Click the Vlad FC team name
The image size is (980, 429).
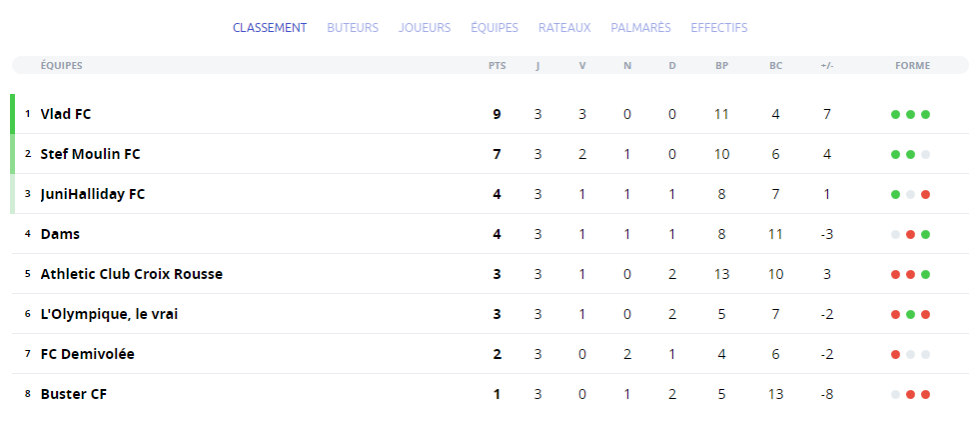pos(66,114)
